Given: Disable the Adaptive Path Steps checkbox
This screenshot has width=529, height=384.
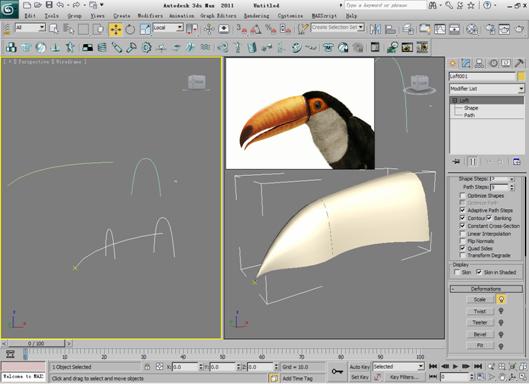Looking at the screenshot, I should (x=463, y=210).
